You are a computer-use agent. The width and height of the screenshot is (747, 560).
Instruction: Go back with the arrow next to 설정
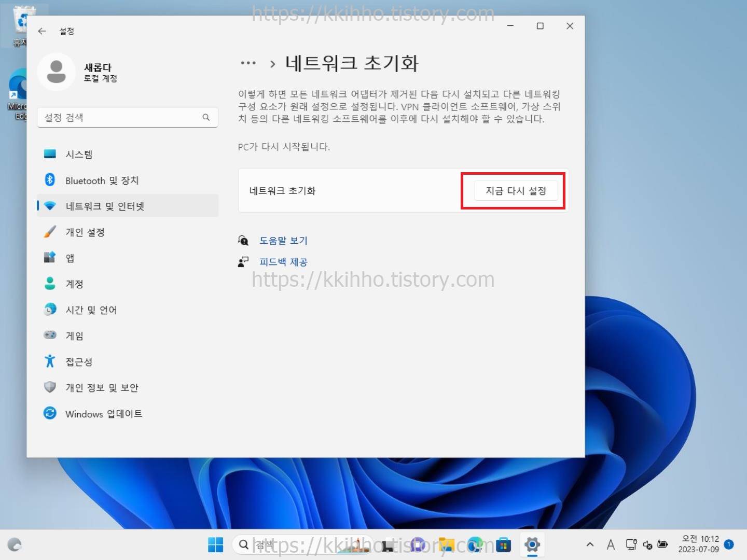click(42, 31)
